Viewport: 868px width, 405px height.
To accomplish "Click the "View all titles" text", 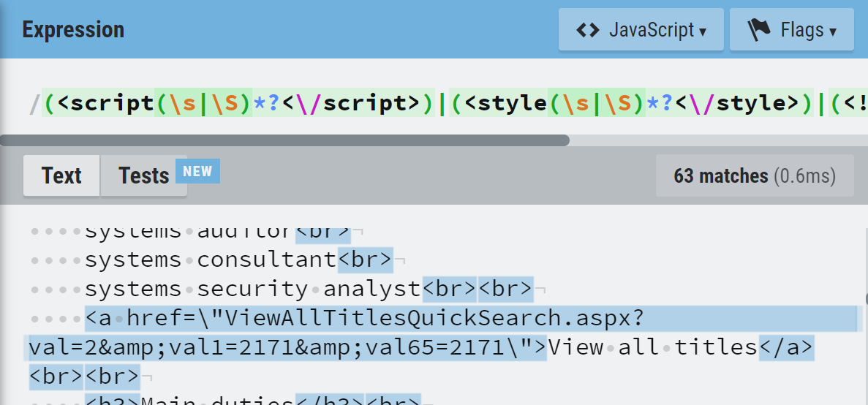I will pos(652,347).
